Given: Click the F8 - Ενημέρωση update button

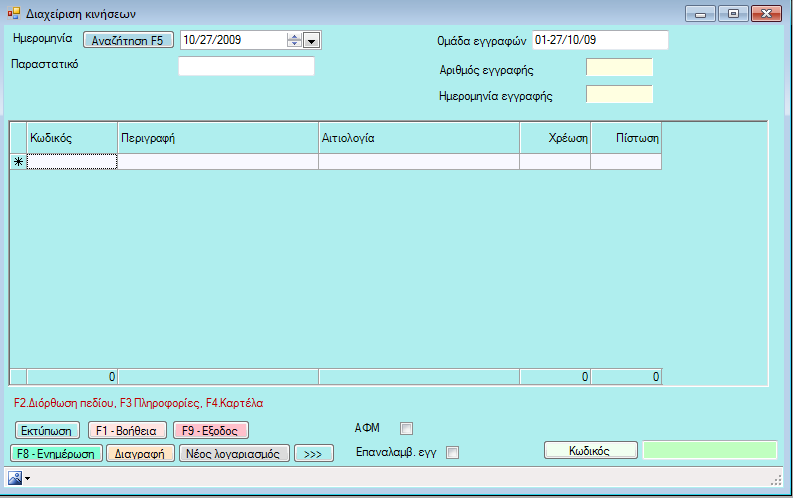Looking at the screenshot, I should [x=56, y=454].
